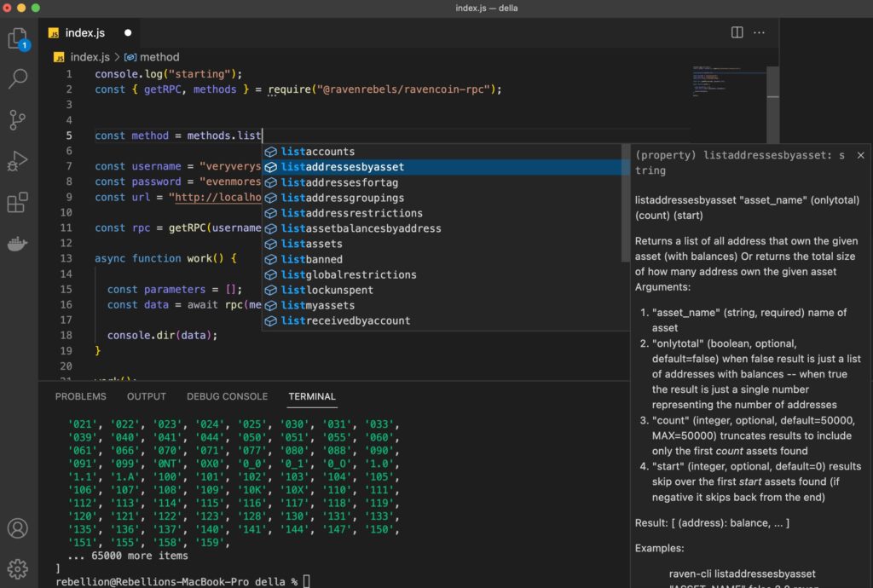
Task: Click index.js in the breadcrumb
Action: click(89, 57)
